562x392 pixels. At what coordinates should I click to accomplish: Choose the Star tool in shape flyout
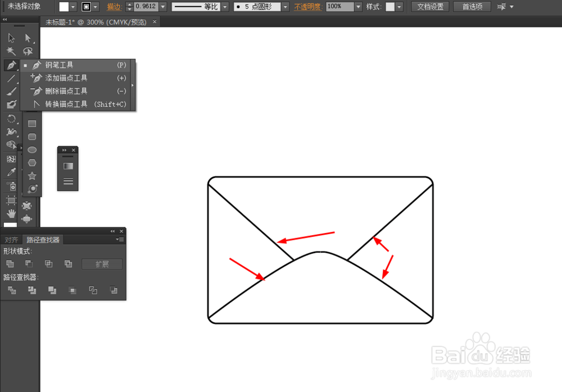pos(32,176)
